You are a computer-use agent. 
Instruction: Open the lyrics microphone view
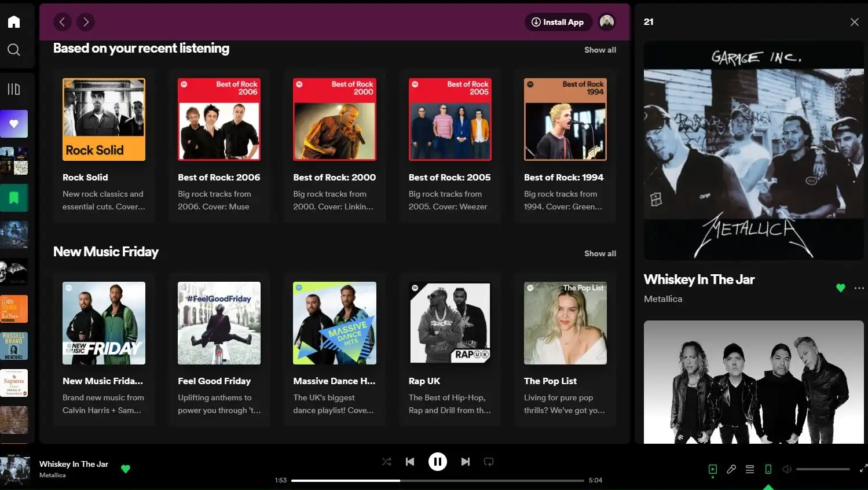click(x=731, y=469)
